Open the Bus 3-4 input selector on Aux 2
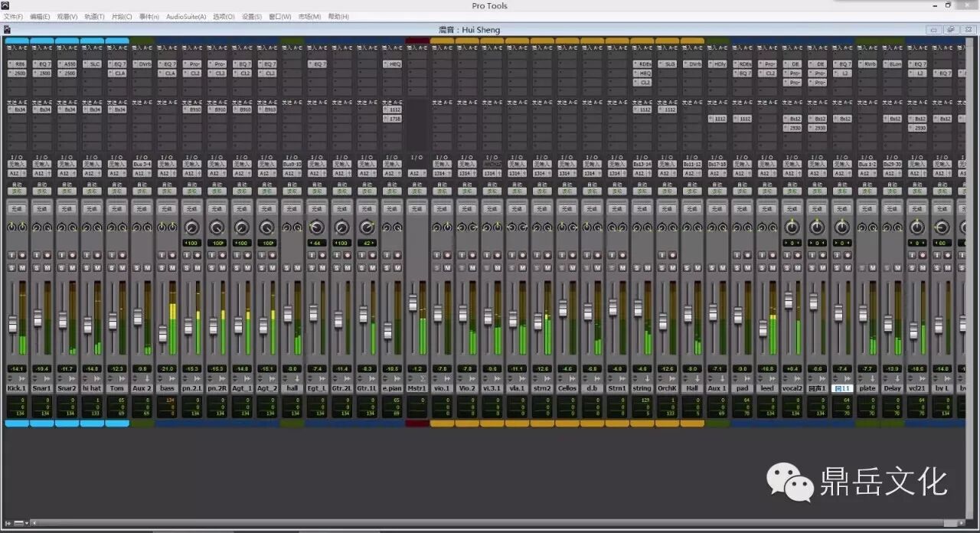Screen dimensions: 980x533 (142, 165)
